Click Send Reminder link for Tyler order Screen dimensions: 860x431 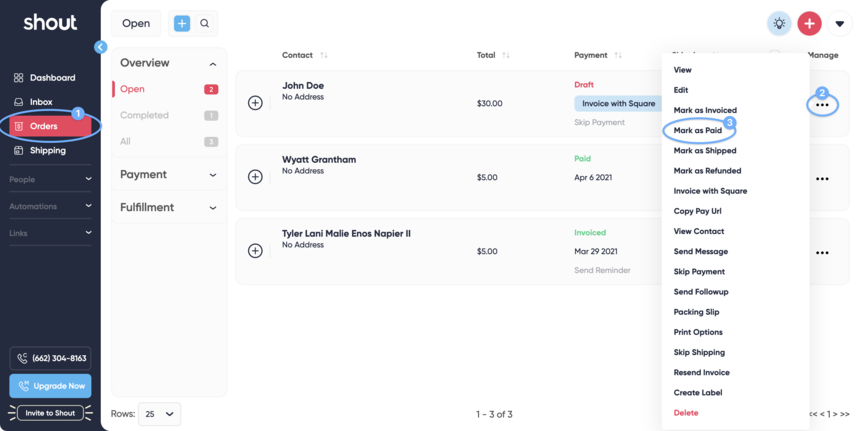click(x=602, y=270)
